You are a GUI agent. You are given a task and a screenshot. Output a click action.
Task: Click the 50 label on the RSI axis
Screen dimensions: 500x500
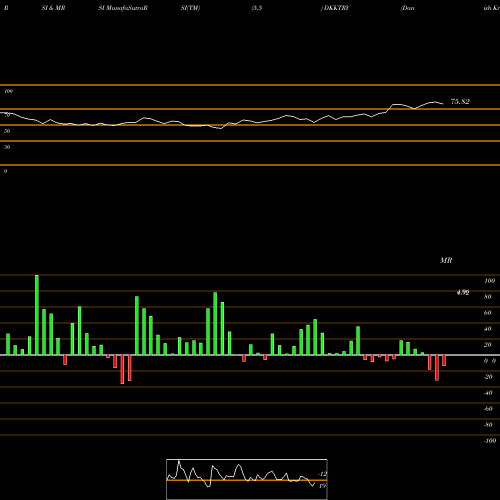7,131
